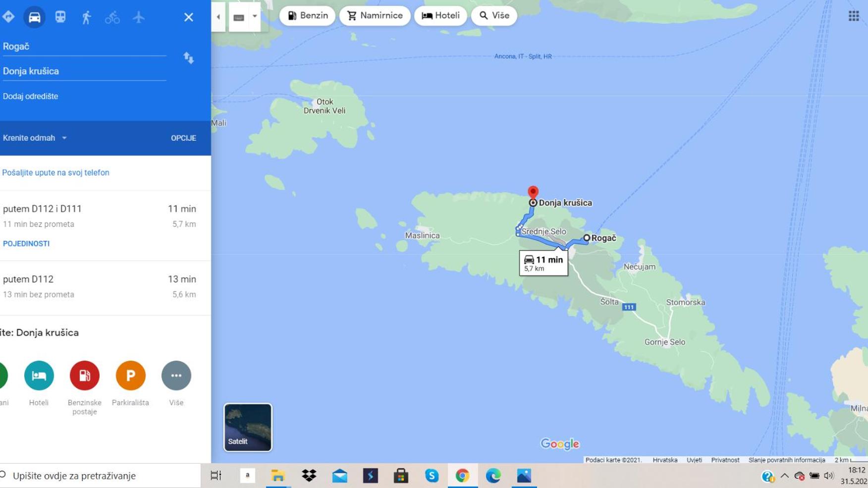Collapse the side panel arrow
The width and height of the screenshot is (868, 488).
pyautogui.click(x=218, y=17)
